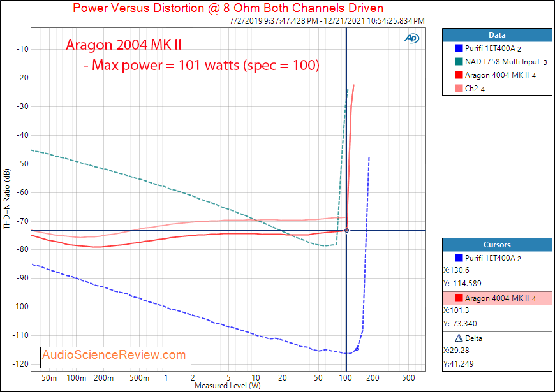This screenshot has width=555, height=392.
Task: Click the Purifi cursor marker near -115 dB
Action: pos(357,349)
